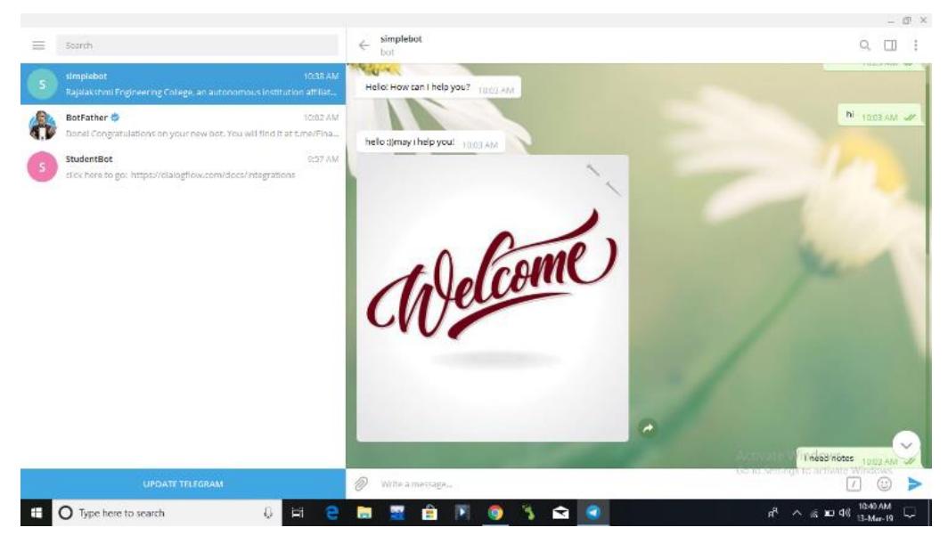948x560 pixels.
Task: Toggle the right side info panel
Action: click(x=889, y=45)
